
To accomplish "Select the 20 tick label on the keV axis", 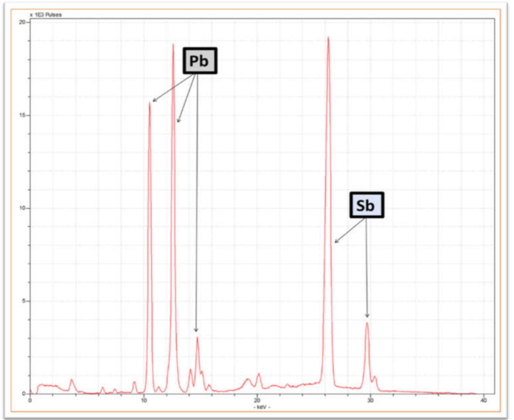I will click(x=257, y=400).
